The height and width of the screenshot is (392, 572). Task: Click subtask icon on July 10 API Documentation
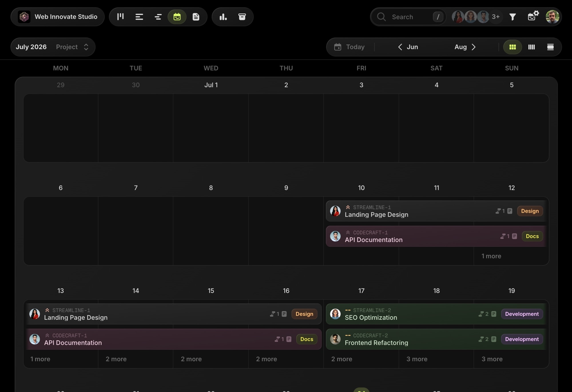(x=503, y=236)
